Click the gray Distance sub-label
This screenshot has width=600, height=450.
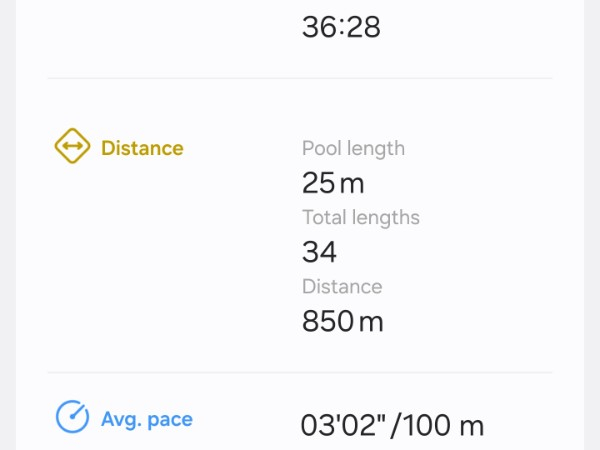click(x=342, y=286)
